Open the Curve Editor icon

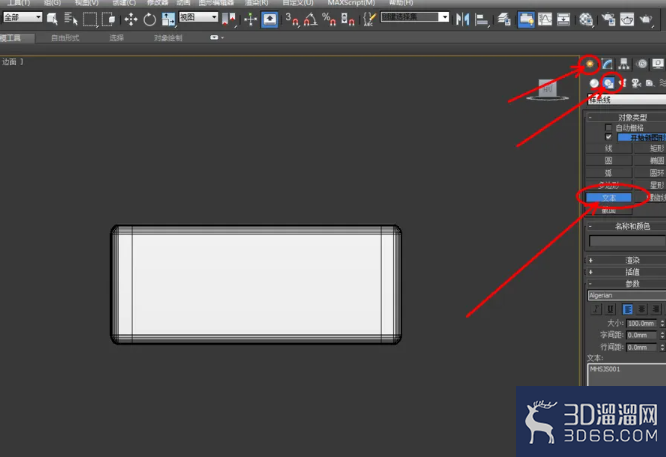545,19
